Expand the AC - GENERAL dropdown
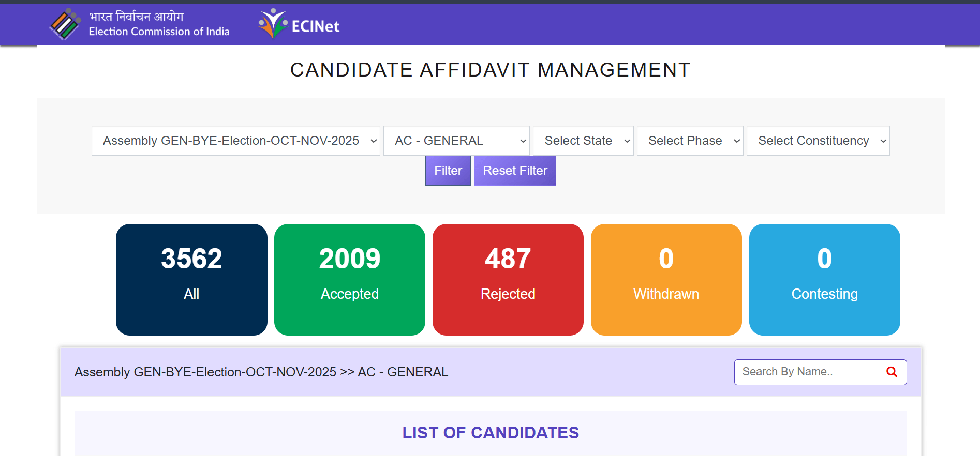Viewport: 980px width, 456px height. [x=456, y=141]
